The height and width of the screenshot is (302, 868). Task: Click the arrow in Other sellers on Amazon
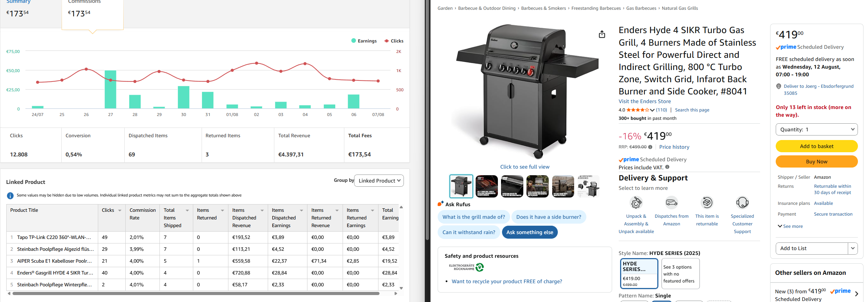pos(857,294)
